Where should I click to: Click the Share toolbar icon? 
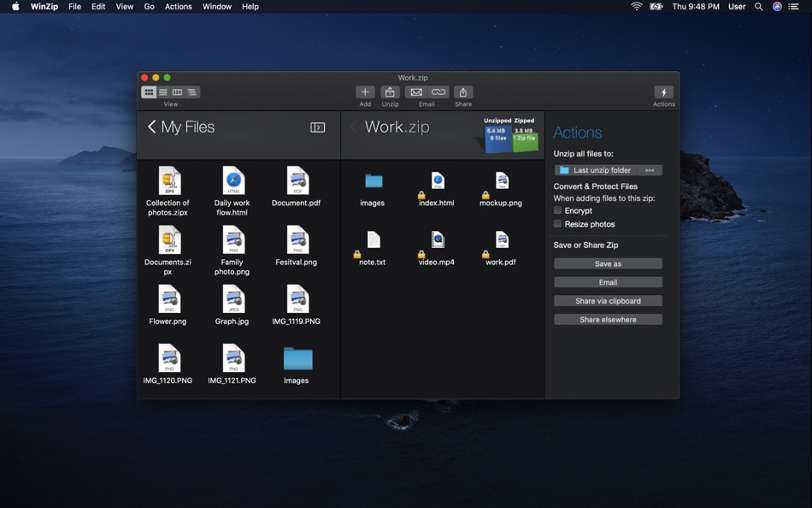click(463, 92)
